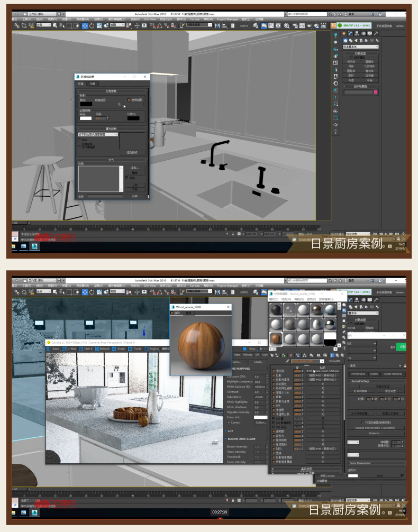Click Refresh button in Corona frame buffer
418x532 pixels.
[103, 349]
